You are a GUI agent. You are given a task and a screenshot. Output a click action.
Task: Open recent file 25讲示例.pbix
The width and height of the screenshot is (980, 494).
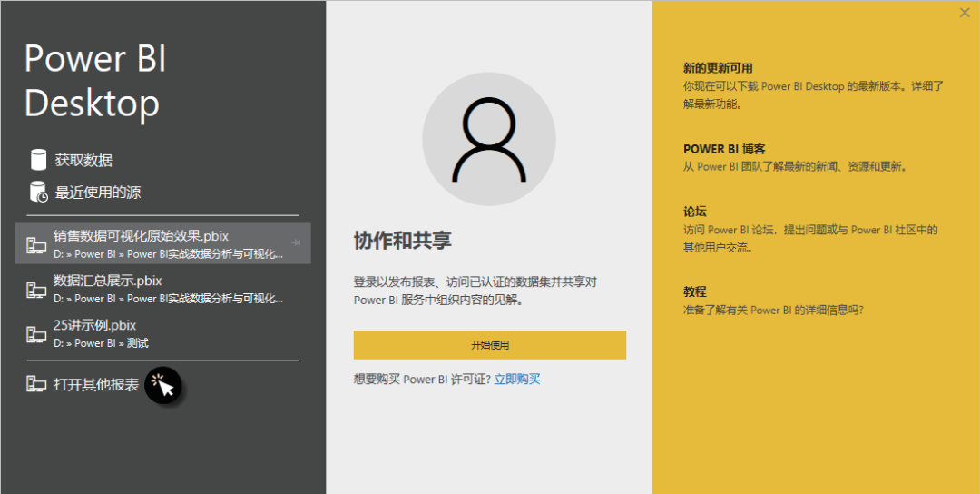tap(95, 325)
